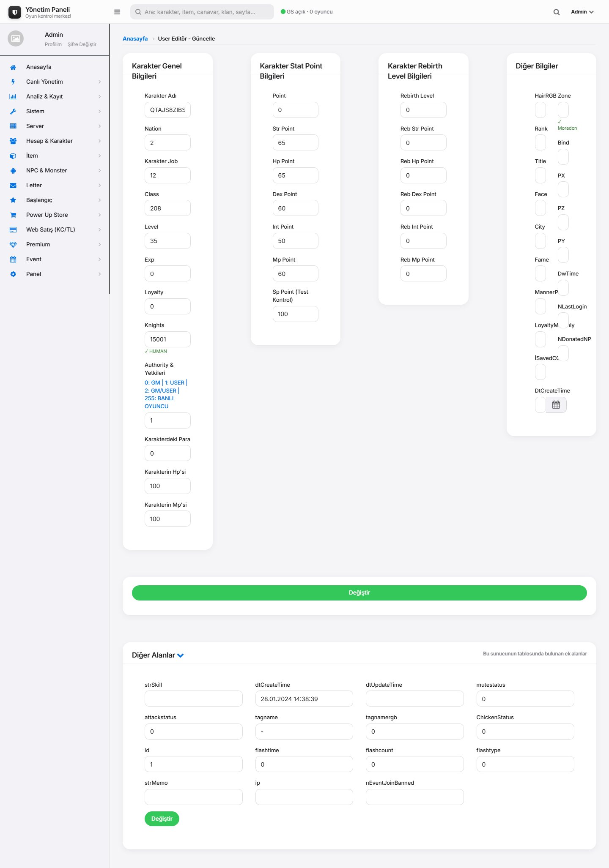Click the Rebirth Level input field
The image size is (609, 868).
423,110
